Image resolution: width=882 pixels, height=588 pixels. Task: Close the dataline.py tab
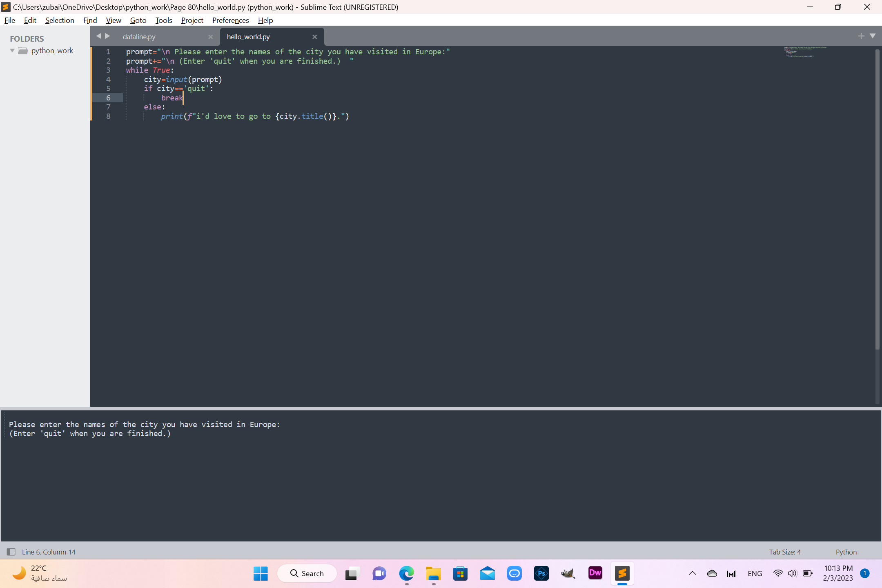click(210, 37)
